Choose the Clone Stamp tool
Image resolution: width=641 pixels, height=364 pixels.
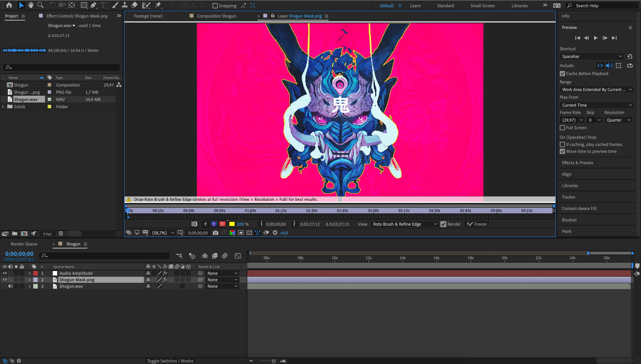tap(125, 5)
